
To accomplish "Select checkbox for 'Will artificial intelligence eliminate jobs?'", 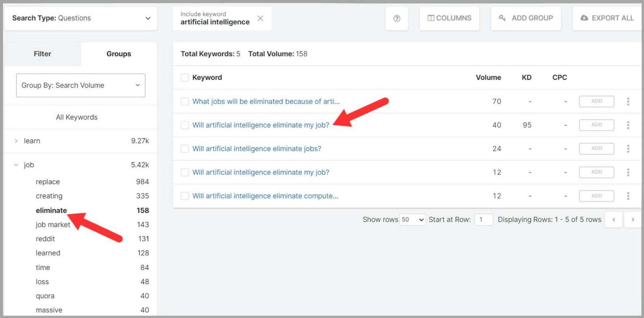I will (x=185, y=149).
